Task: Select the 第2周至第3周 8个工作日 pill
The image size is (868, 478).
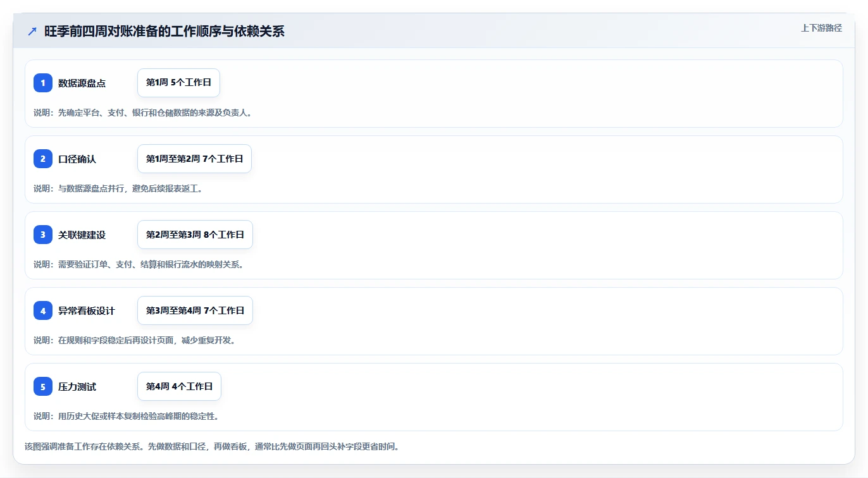Action: click(x=195, y=235)
